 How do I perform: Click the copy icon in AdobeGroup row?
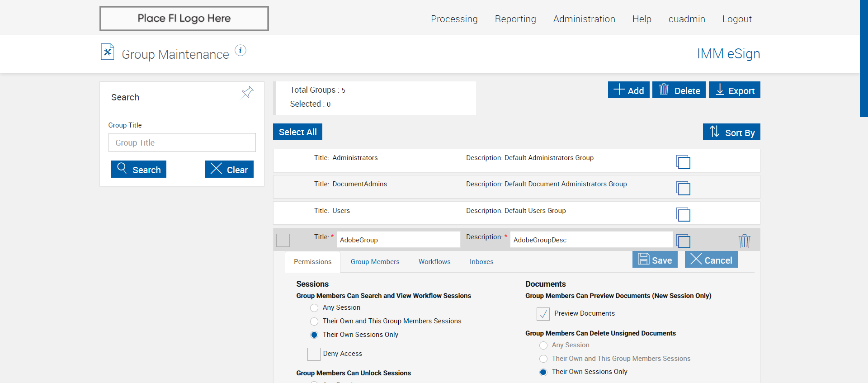683,241
